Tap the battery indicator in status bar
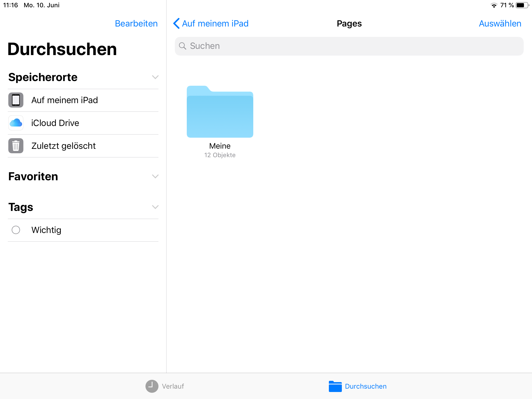Viewport: 532px width, 399px height. pyautogui.click(x=522, y=5)
